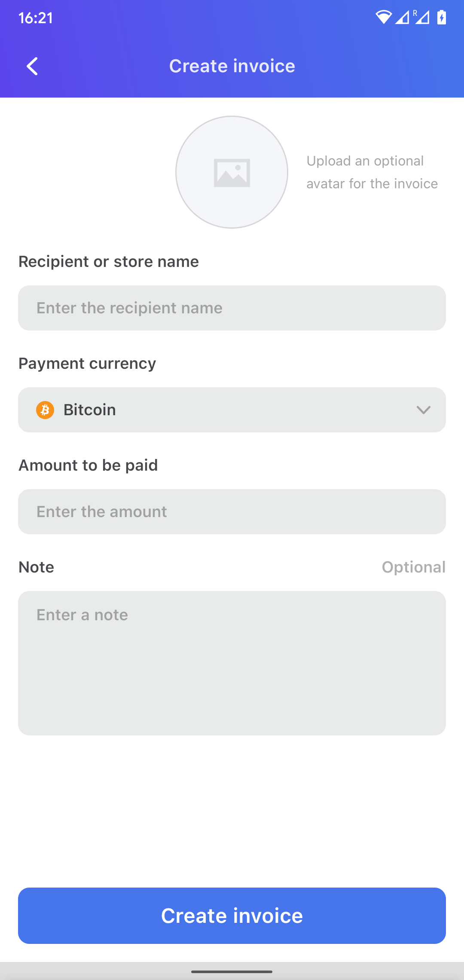Image resolution: width=464 pixels, height=980 pixels.
Task: Tap the back arrow in header
Action: pyautogui.click(x=32, y=66)
